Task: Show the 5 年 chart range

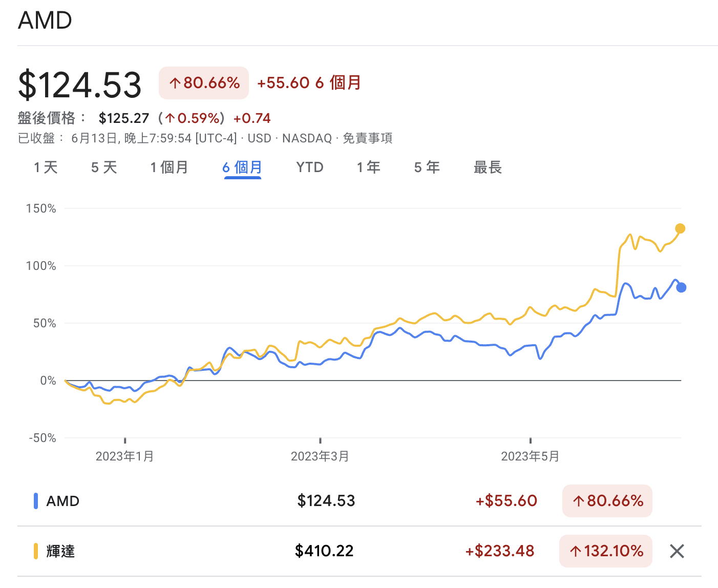Action: click(427, 167)
